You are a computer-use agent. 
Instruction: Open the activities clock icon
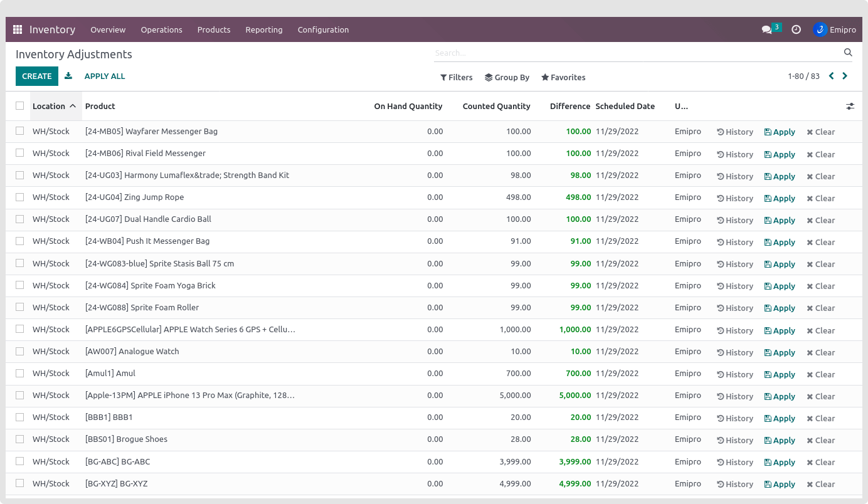(x=796, y=29)
